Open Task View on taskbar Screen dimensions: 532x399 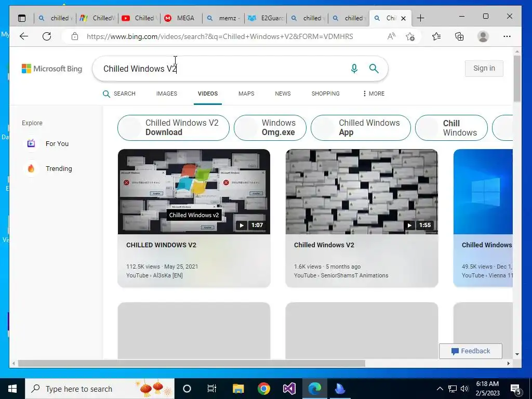tap(212, 389)
